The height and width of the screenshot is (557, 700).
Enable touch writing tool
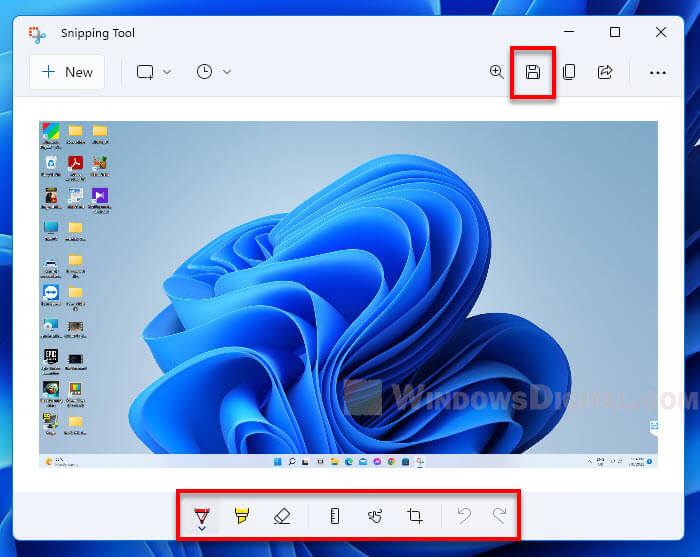coord(375,516)
